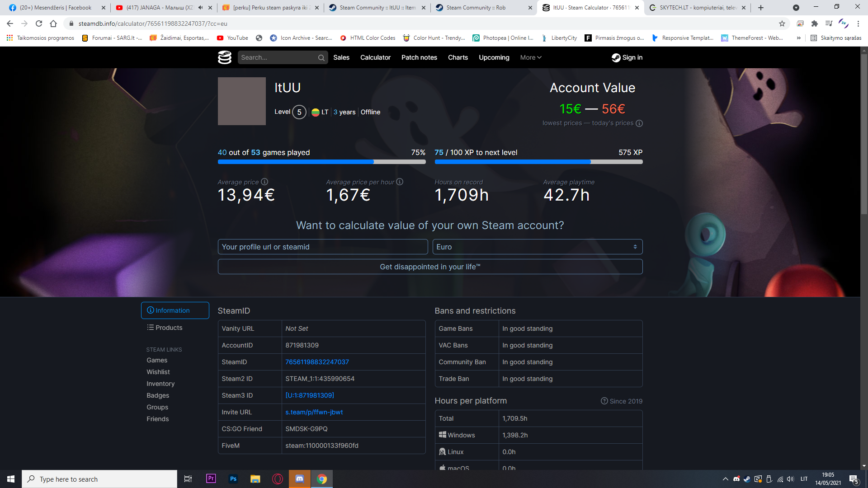
Task: Click the browser reload icon
Action: 39,23
